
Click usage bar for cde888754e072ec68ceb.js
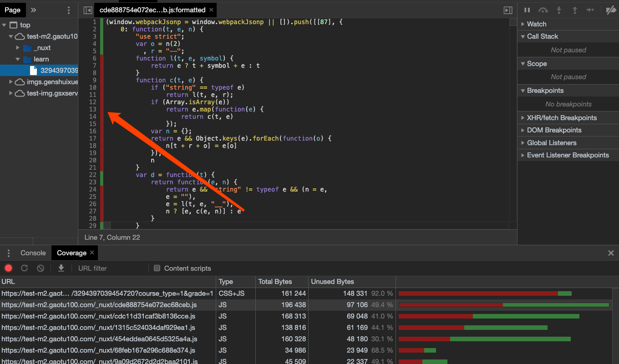pos(504,305)
